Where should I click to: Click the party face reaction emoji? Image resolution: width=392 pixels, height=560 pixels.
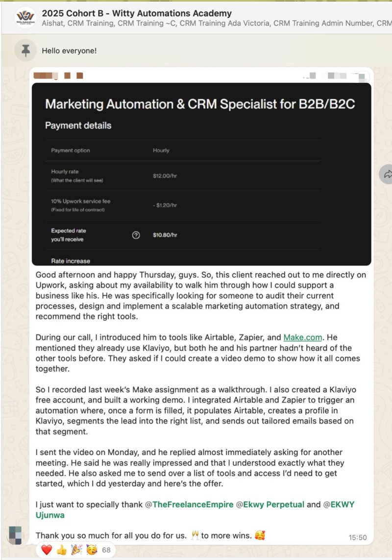tap(92, 550)
